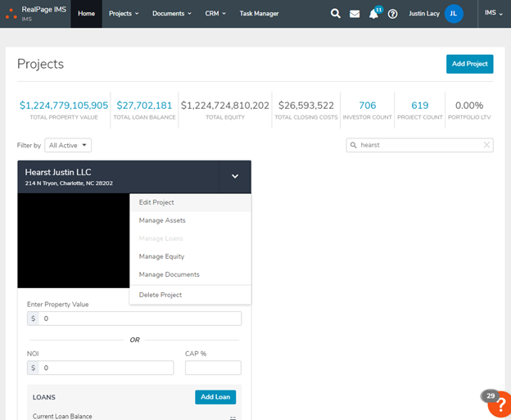Viewport: 511px width, 420px height.
Task: Click the 706 investor count link
Action: coord(368,106)
